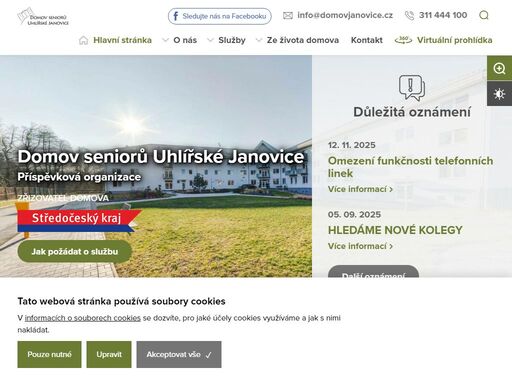Click the house icon beside Hlavní stránka
Screen dimensions: 512x384
click(x=83, y=40)
